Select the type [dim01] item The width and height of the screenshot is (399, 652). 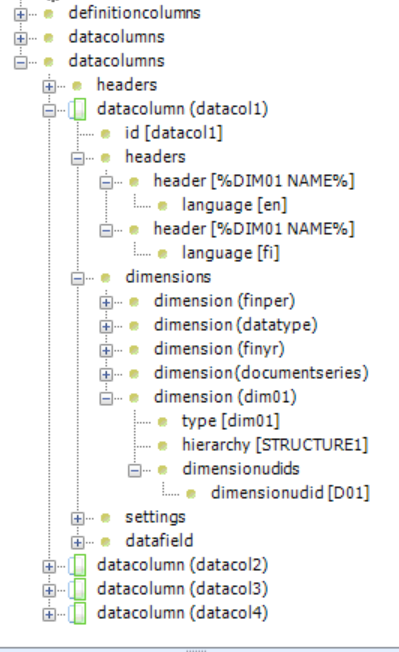pos(231,421)
